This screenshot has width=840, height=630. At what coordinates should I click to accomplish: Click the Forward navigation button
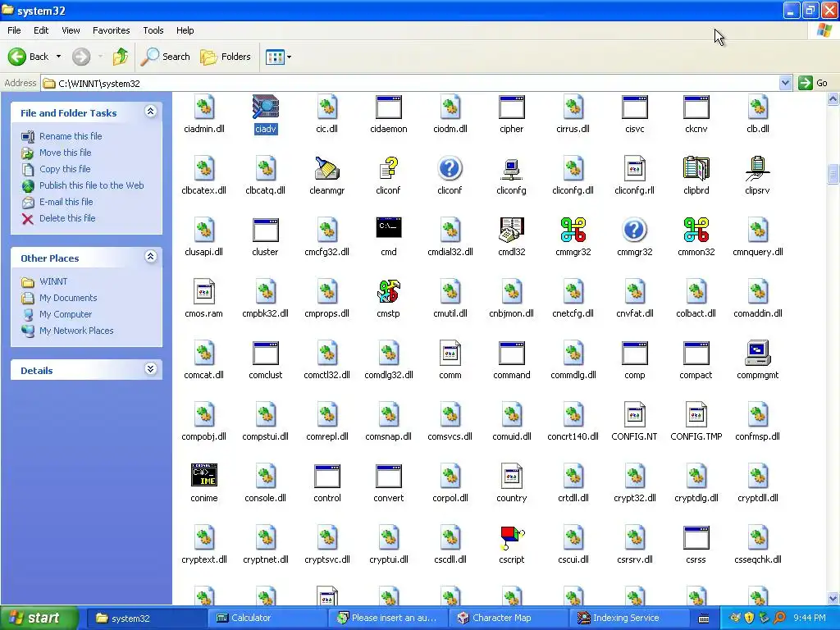(81, 57)
